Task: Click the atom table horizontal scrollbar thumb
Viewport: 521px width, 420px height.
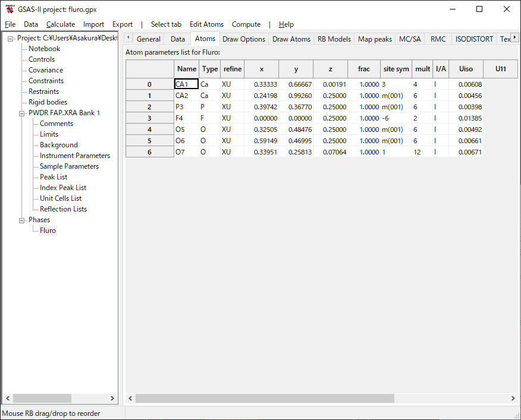Action: point(265,398)
